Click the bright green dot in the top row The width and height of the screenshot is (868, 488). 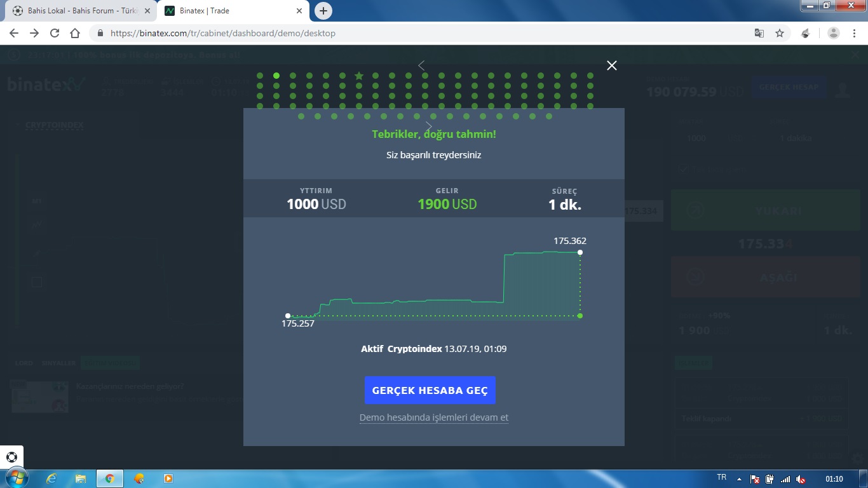(x=276, y=76)
